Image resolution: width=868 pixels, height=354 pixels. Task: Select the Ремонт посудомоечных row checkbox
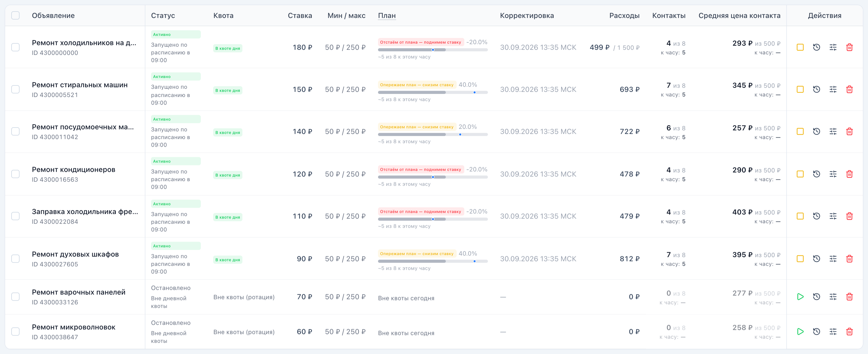tap(15, 132)
